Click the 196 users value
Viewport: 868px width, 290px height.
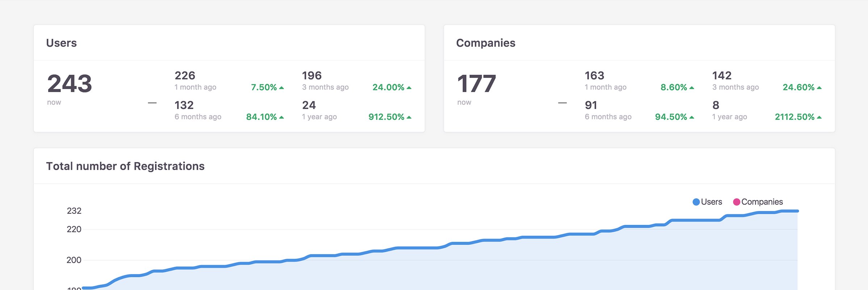click(x=312, y=75)
